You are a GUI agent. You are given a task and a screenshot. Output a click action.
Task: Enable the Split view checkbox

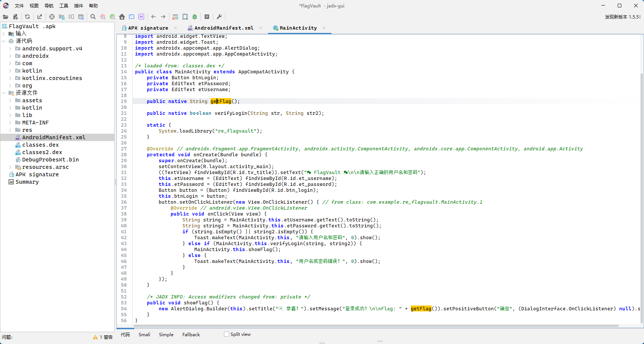[x=227, y=334]
